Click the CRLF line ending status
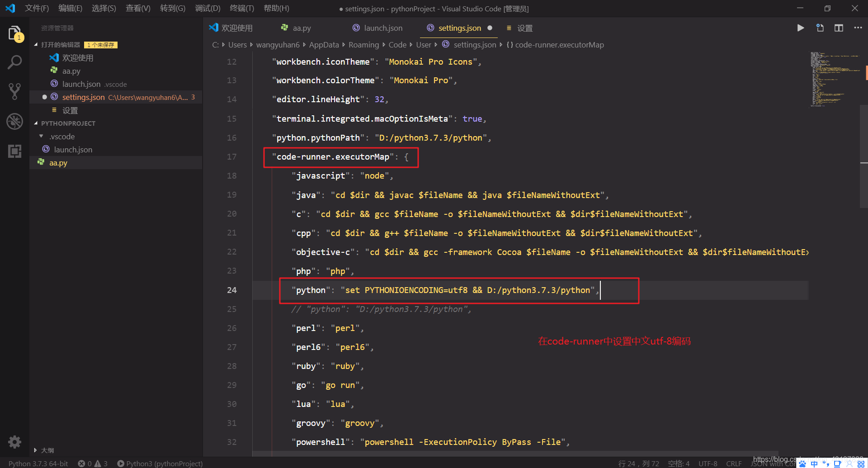Viewport: 868px width, 468px height. pyautogui.click(x=734, y=463)
